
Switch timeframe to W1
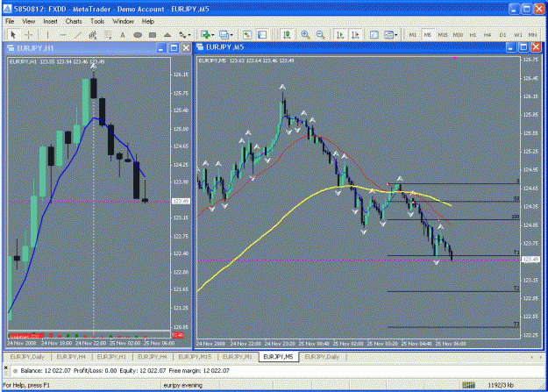click(x=517, y=35)
